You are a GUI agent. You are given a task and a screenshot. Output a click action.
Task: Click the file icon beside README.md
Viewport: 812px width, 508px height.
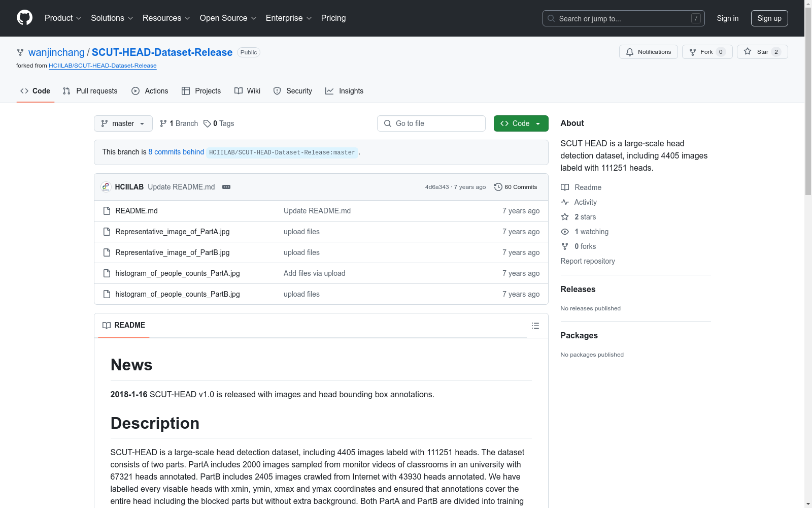point(107,211)
